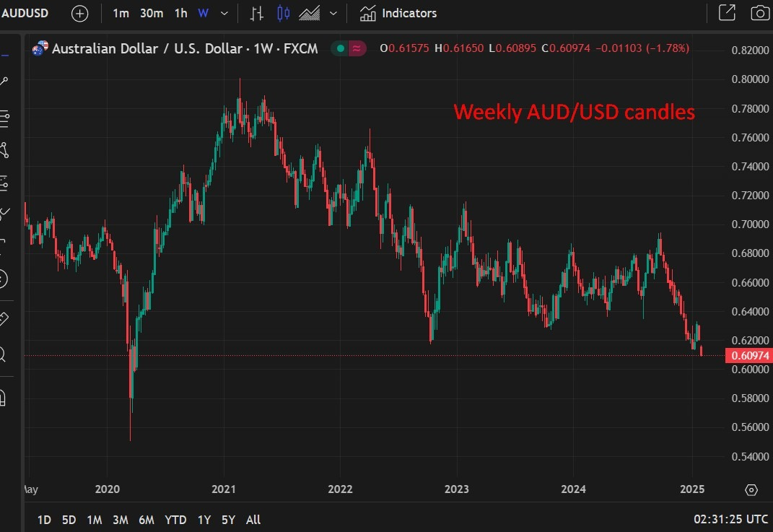This screenshot has width=773, height=532.
Task: Click the low value L0.60895
Action: pyautogui.click(x=512, y=48)
